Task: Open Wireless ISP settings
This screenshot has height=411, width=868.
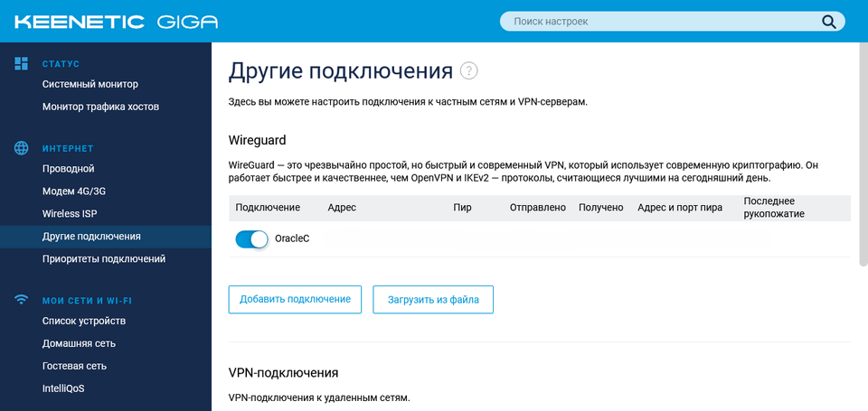Action: [70, 213]
